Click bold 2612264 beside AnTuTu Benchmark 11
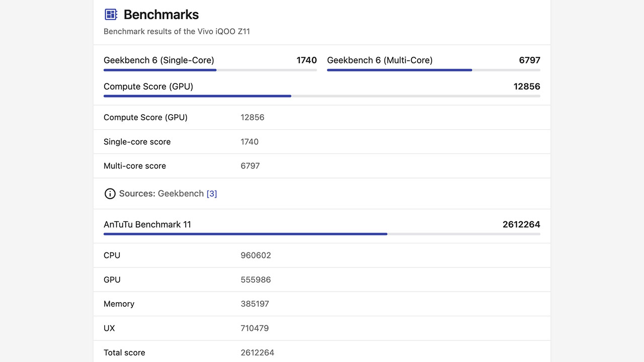 [x=521, y=225]
